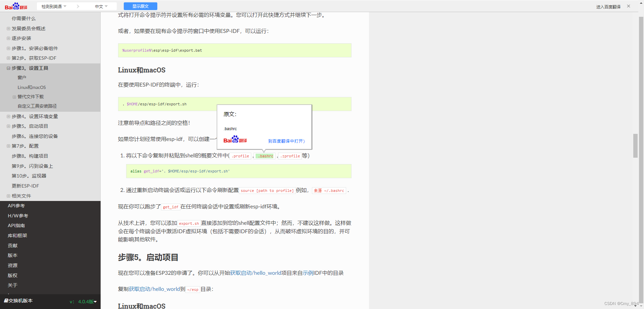Click 到百度翻译中打开 link in popup
The height and width of the screenshot is (309, 644).
[286, 141]
